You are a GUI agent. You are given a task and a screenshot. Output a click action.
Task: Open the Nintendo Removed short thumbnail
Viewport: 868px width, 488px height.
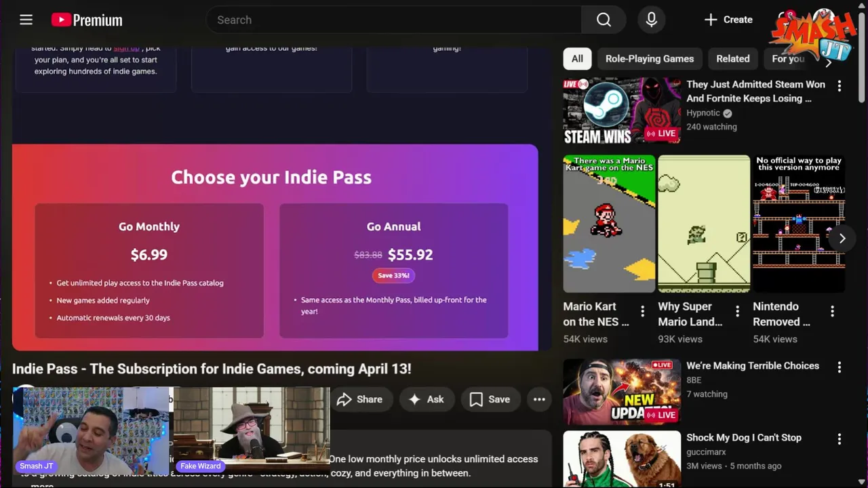[799, 224]
